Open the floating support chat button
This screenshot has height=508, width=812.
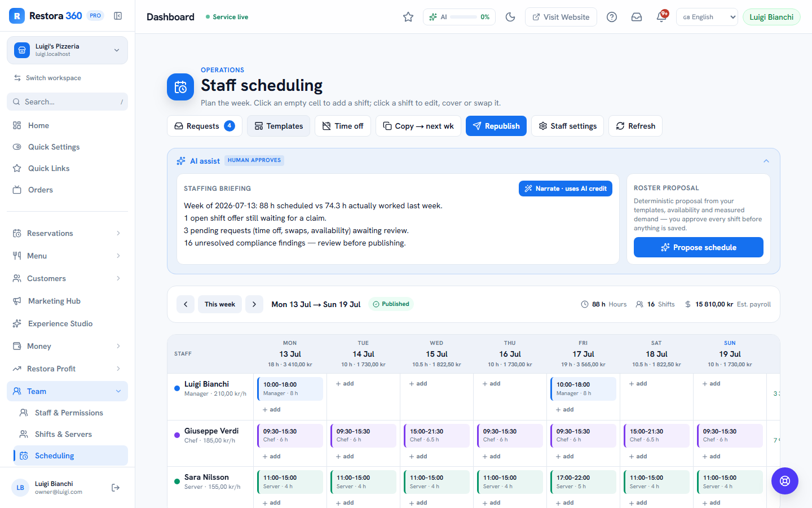coord(785,481)
